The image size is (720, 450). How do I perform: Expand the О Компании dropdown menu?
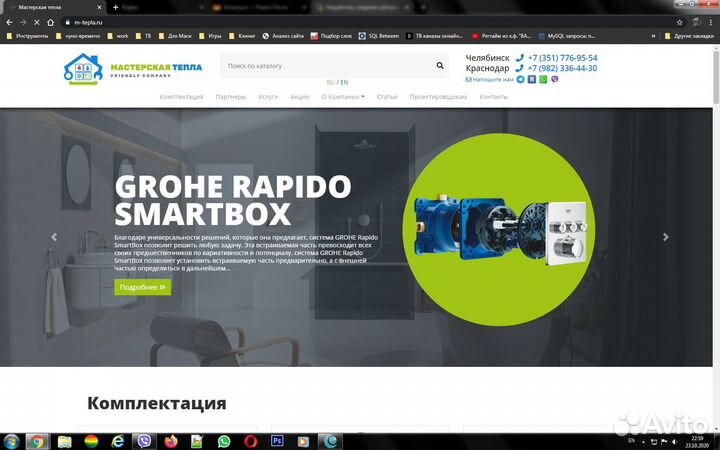point(343,97)
